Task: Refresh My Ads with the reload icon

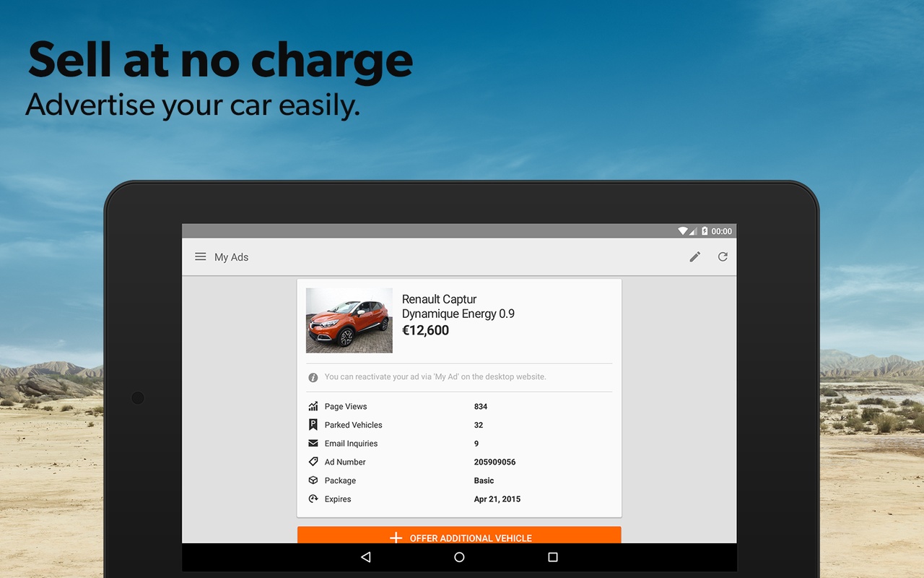Action: (x=723, y=256)
